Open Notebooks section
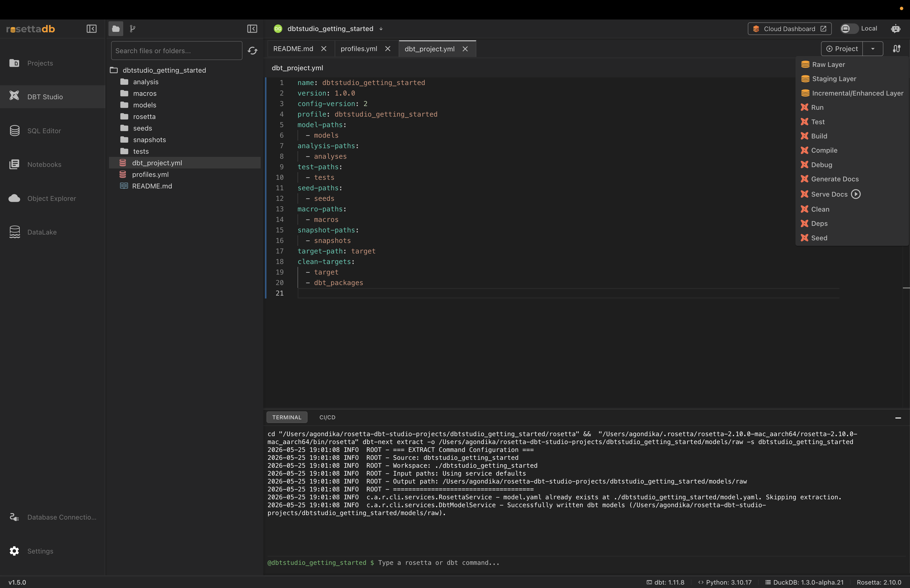 tap(53, 165)
